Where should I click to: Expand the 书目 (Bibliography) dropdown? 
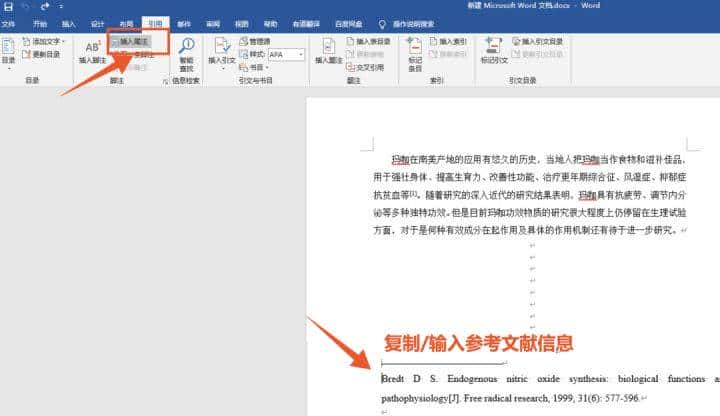(x=253, y=67)
